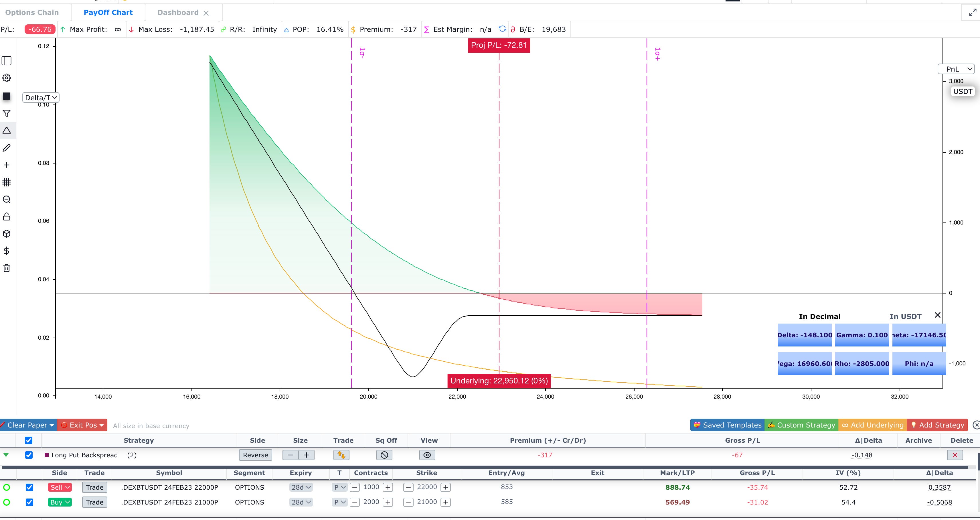This screenshot has width=980, height=520.
Task: Click the grid lines icon
Action: (7, 182)
